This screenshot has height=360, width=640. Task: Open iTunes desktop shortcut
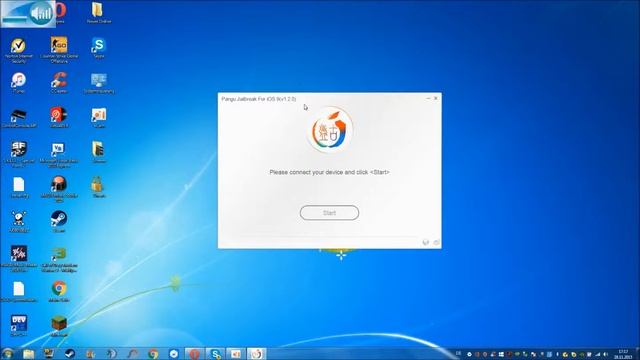pyautogui.click(x=18, y=83)
